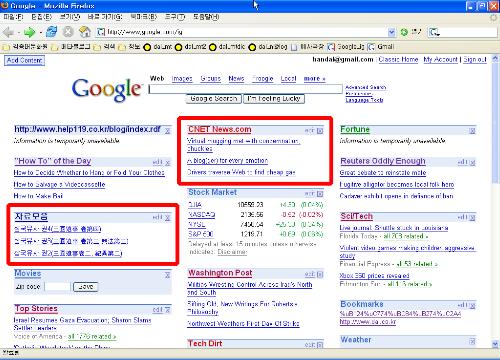Click the Google Search button

(x=214, y=99)
